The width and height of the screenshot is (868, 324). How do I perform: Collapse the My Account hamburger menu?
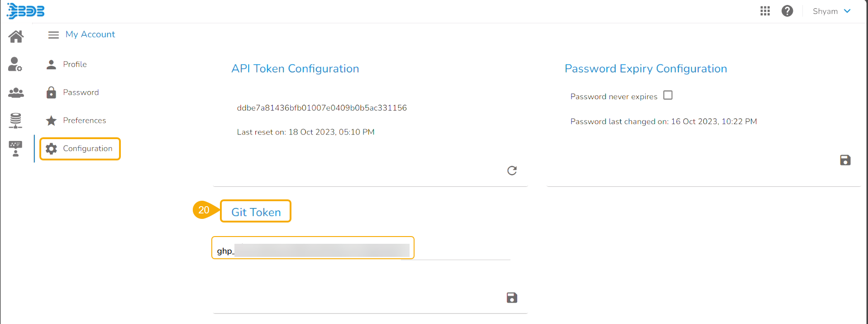[53, 35]
